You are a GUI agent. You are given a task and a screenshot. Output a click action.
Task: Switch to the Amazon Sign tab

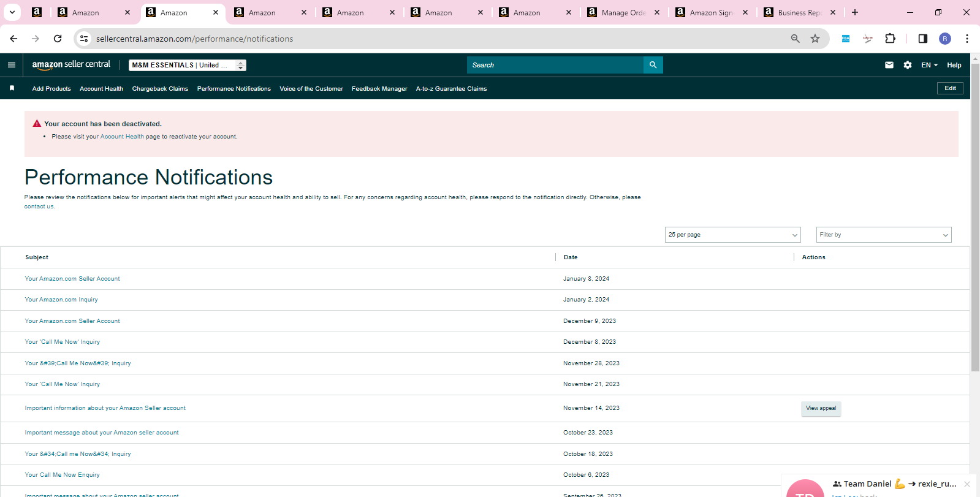(711, 12)
